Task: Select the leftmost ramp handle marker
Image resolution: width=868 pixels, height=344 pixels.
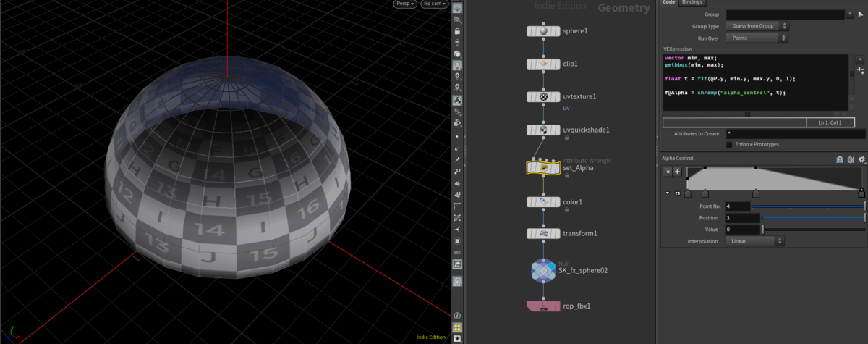Action: click(x=687, y=193)
